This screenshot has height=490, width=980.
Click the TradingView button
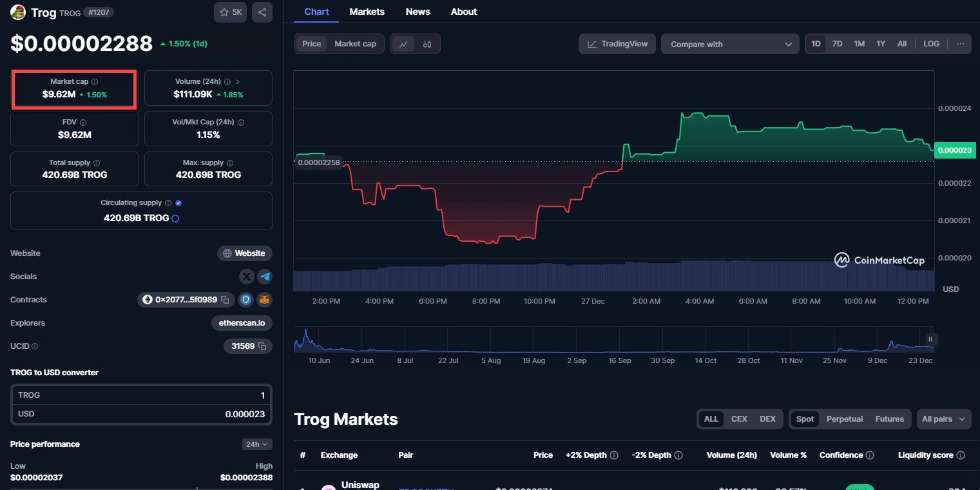(x=617, y=44)
